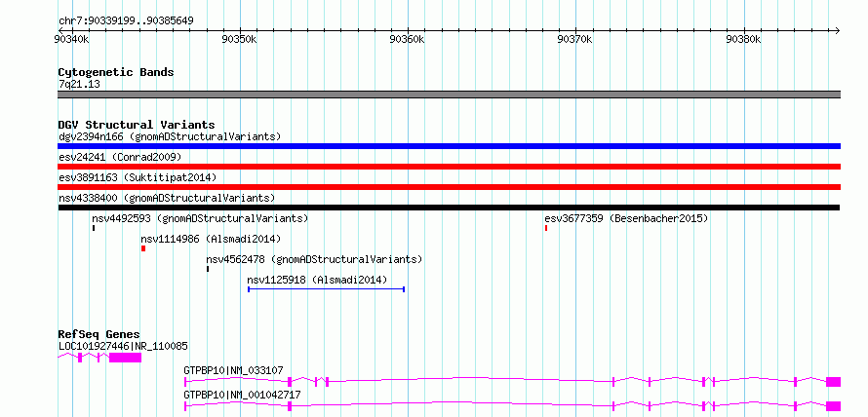The width and height of the screenshot is (868, 417).
Task: Open the esv3891163 (Suktitipat2014) label
Action: pyautogui.click(x=138, y=177)
